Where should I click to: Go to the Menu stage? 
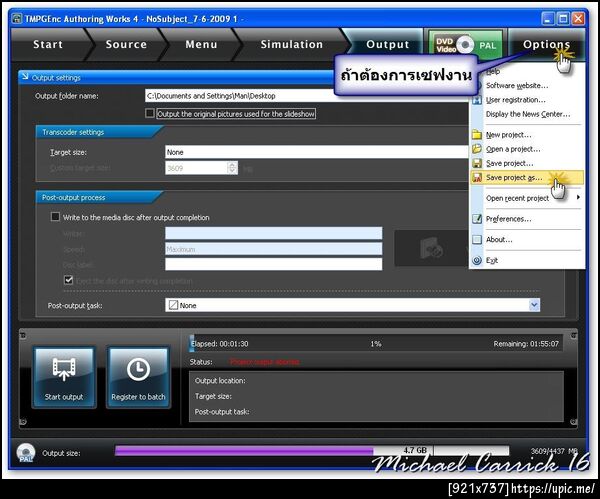[201, 44]
